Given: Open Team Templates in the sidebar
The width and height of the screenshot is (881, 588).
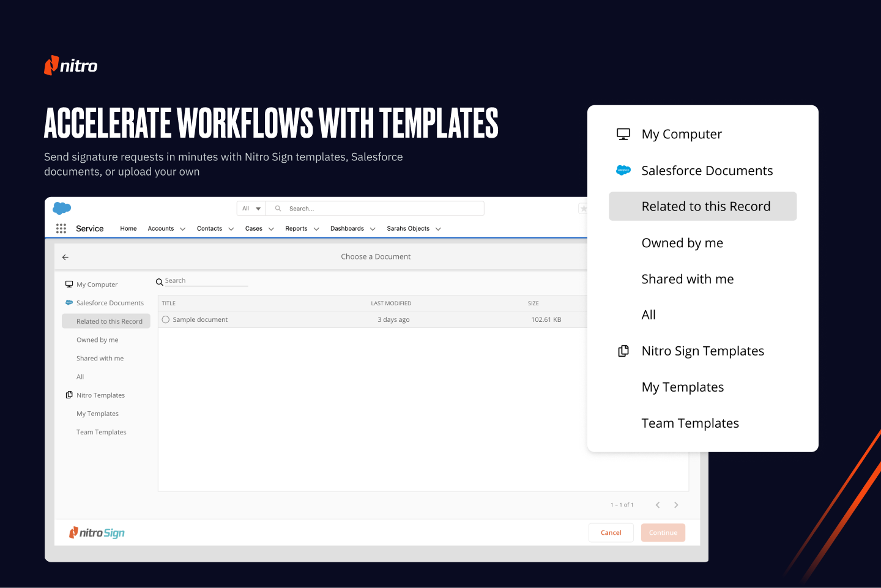Looking at the screenshot, I should (x=102, y=433).
